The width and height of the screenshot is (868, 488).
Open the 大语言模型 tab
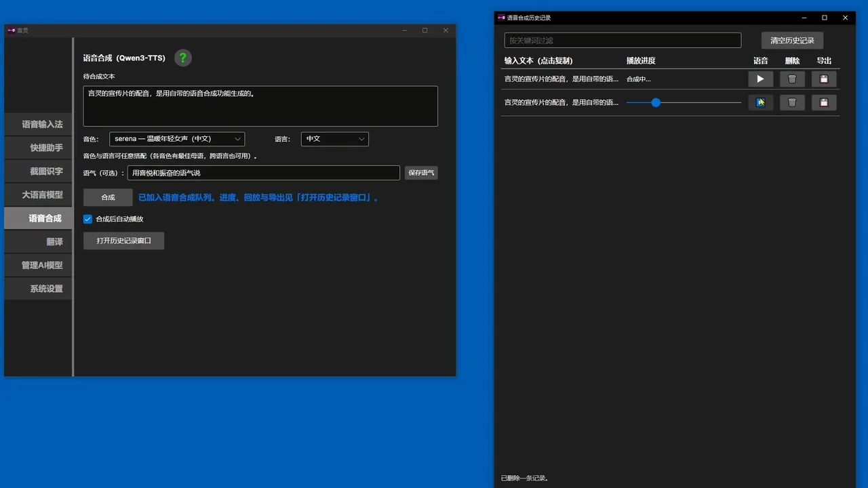click(x=38, y=195)
